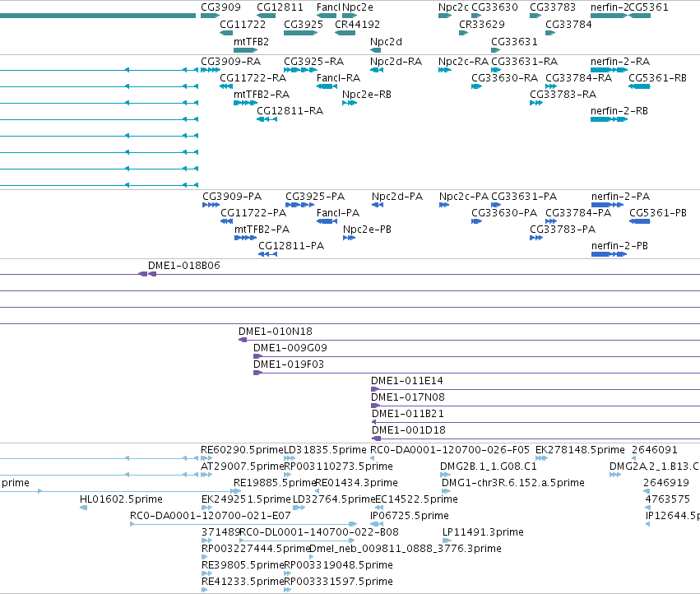Click transcript CG12811-RA
The width and height of the screenshot is (700, 594).
tap(267, 119)
